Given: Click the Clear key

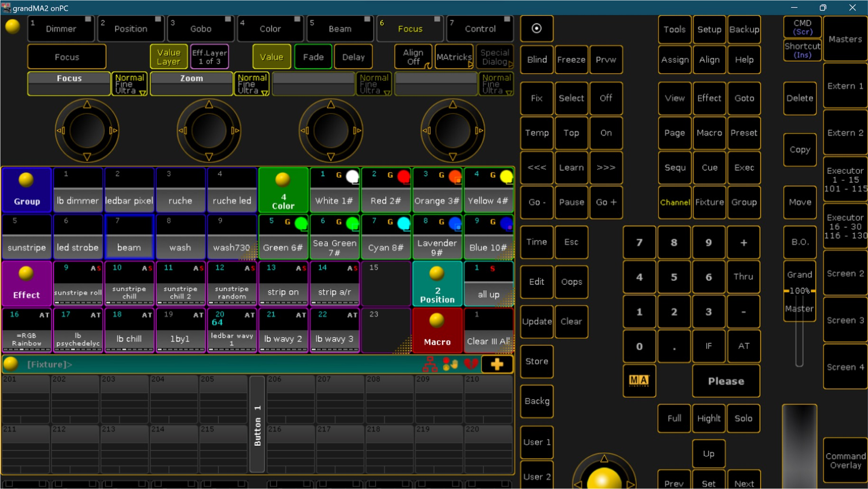Looking at the screenshot, I should (x=571, y=322).
